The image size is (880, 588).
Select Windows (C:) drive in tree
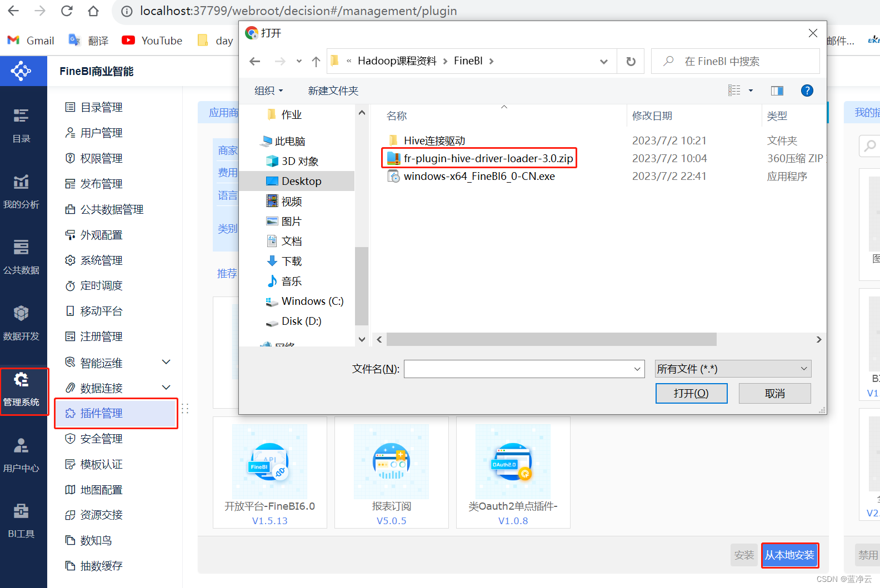tap(304, 301)
